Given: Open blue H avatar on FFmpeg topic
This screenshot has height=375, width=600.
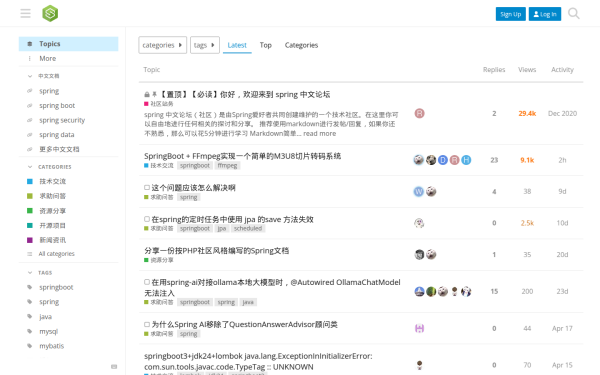Looking at the screenshot, I should 466,160.
